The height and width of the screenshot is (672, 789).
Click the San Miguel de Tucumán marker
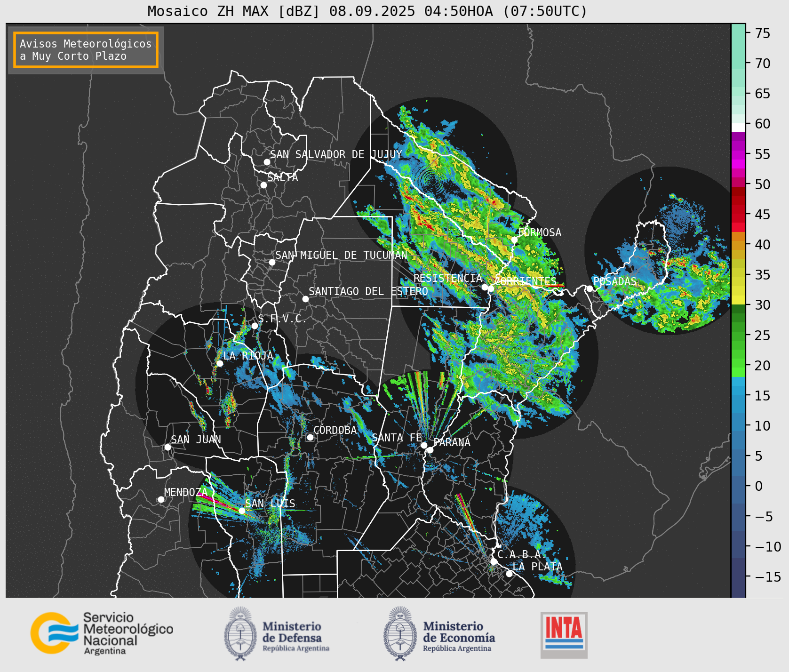(272, 262)
